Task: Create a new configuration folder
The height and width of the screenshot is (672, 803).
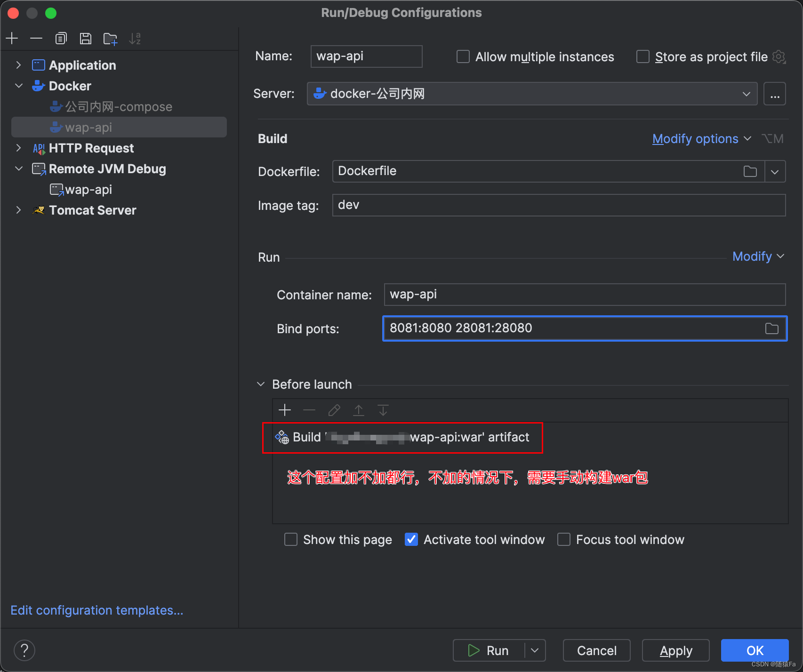Action: pos(110,38)
